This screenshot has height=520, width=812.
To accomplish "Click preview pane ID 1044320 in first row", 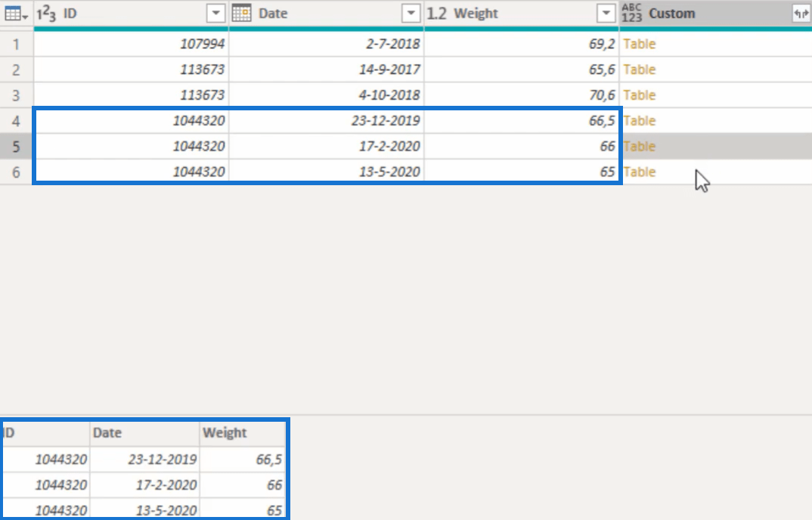I will point(45,460).
